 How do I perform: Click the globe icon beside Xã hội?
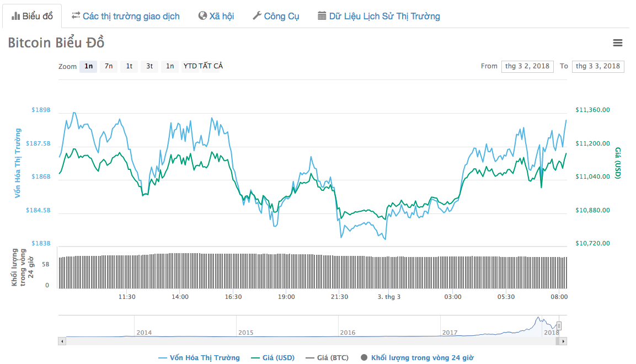tap(202, 16)
